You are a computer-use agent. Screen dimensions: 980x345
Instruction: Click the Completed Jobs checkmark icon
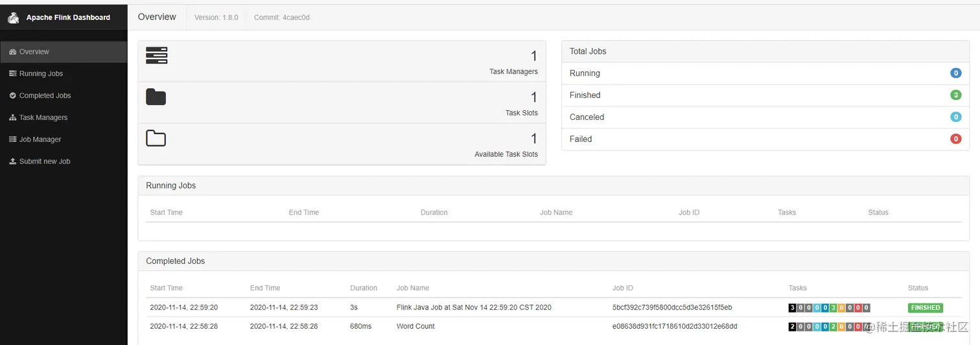tap(13, 96)
